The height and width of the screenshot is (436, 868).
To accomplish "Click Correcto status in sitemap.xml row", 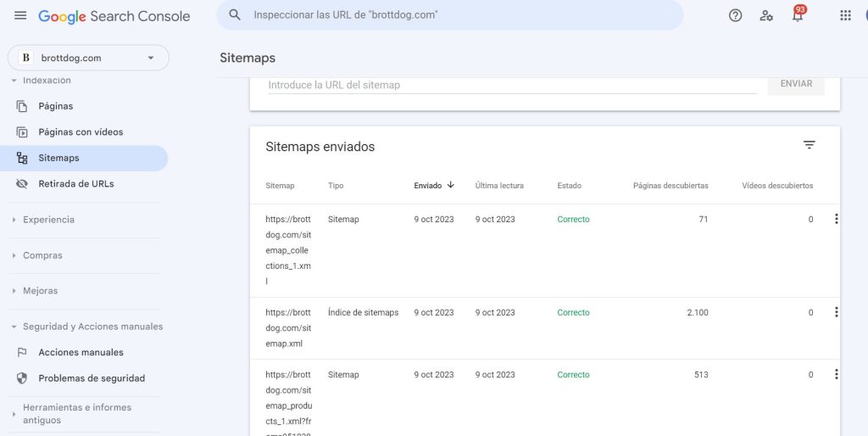I will click(x=573, y=312).
